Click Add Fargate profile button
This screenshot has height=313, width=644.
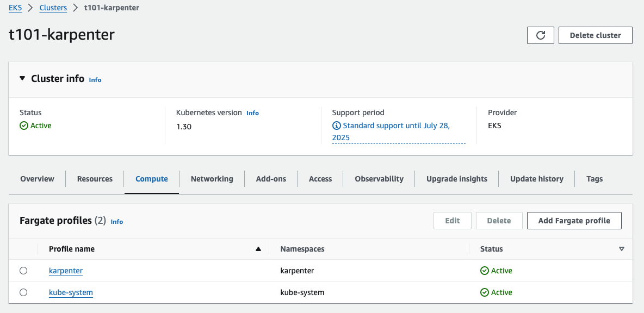pyautogui.click(x=574, y=221)
